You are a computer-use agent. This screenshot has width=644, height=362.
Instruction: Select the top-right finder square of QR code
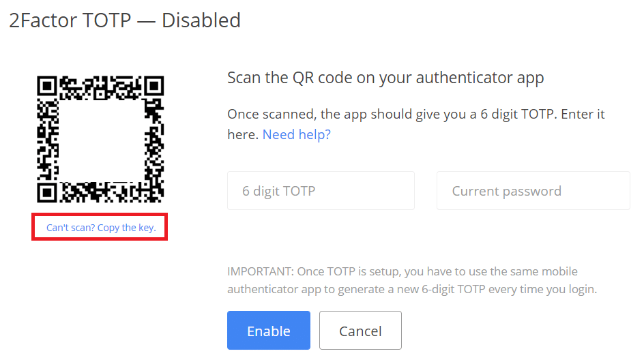tap(154, 86)
